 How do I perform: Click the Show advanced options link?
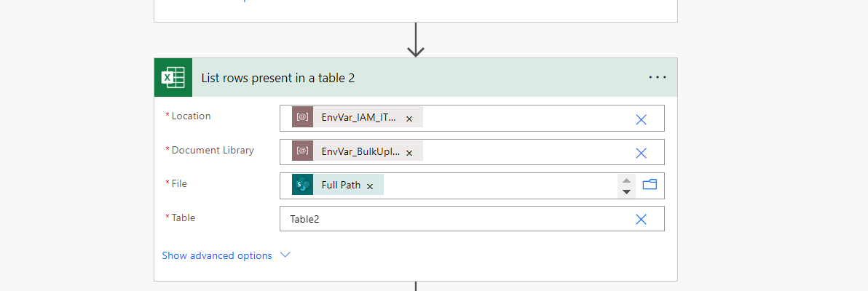click(217, 255)
